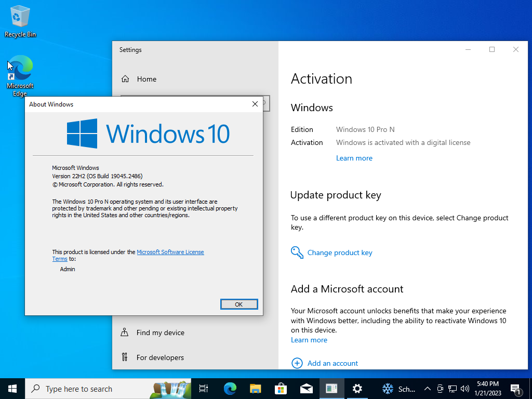Close the About Windows dialog
The height and width of the screenshot is (399, 532).
[x=255, y=104]
